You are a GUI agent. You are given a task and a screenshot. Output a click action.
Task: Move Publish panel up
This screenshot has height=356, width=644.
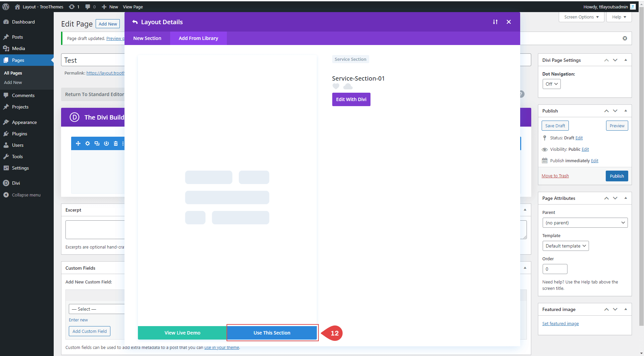click(606, 111)
